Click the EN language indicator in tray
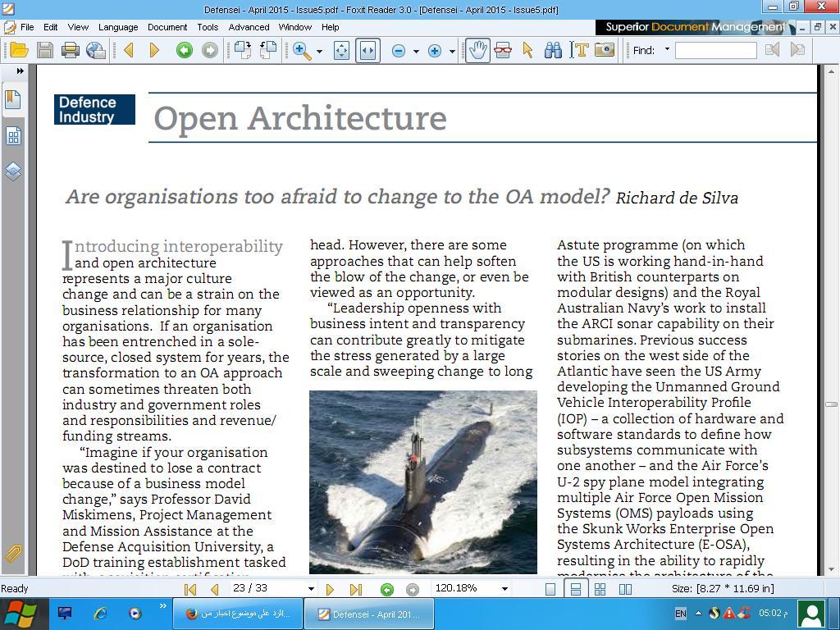 click(x=680, y=614)
